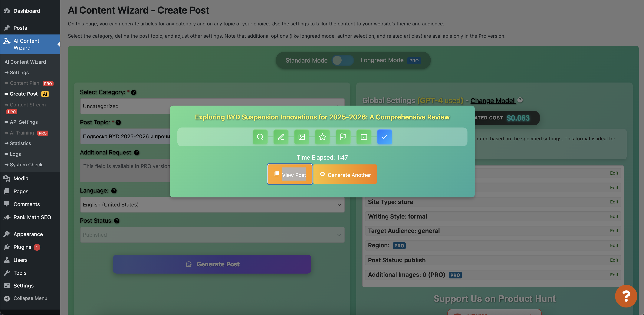
Task: Click the blue checkmark completed step icon
Action: 385,137
